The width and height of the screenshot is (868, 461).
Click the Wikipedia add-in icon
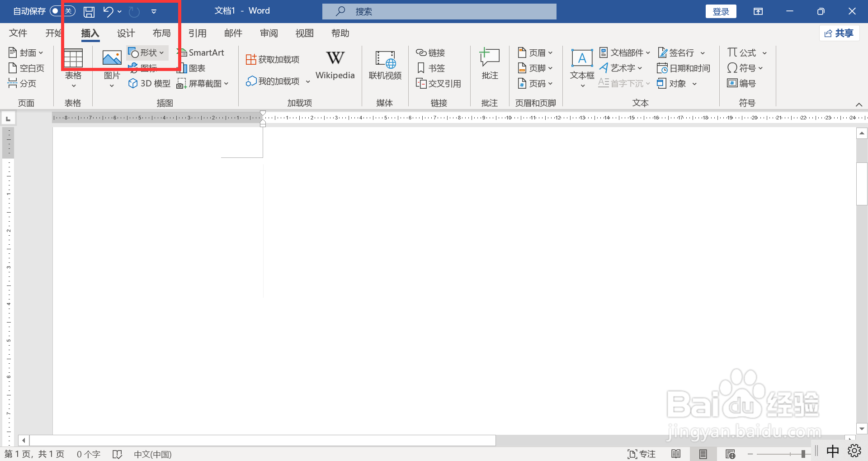tap(335, 65)
